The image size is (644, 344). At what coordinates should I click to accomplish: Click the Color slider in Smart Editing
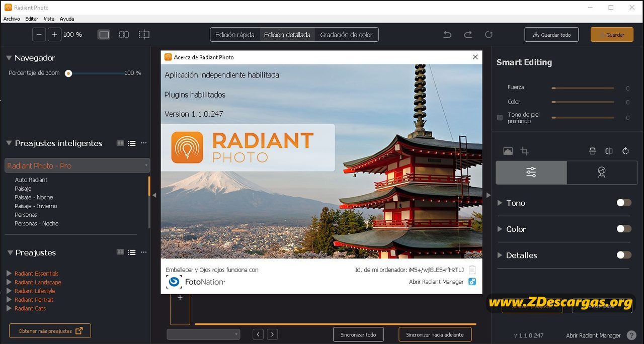(x=583, y=102)
